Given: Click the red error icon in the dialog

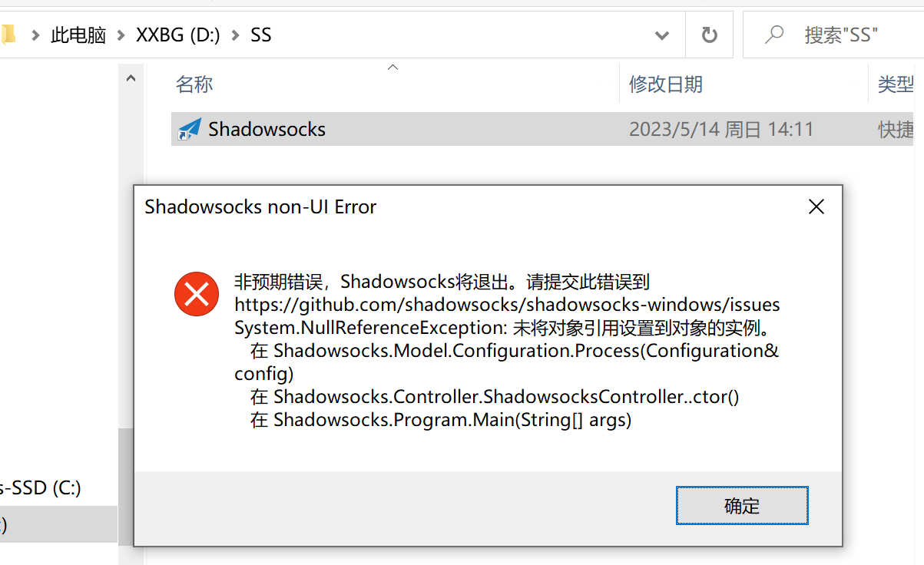Looking at the screenshot, I should pos(197,294).
